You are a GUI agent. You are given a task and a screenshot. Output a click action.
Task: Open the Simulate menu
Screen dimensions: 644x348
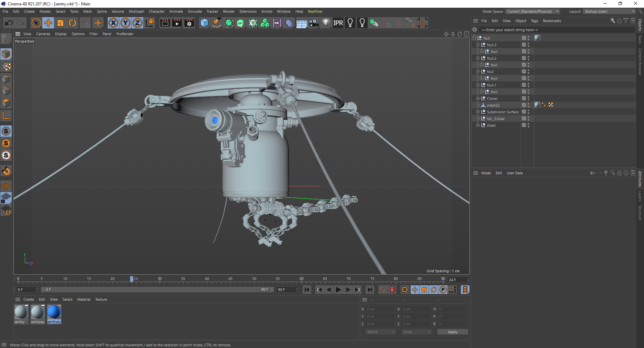pyautogui.click(x=195, y=11)
